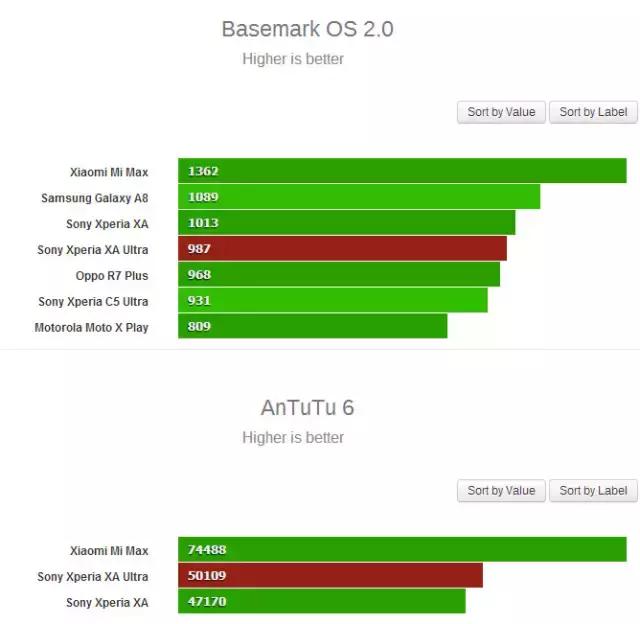This screenshot has height=624, width=640.
Task: Select the Oppo R7 Plus bar showing 968
Action: tap(339, 275)
